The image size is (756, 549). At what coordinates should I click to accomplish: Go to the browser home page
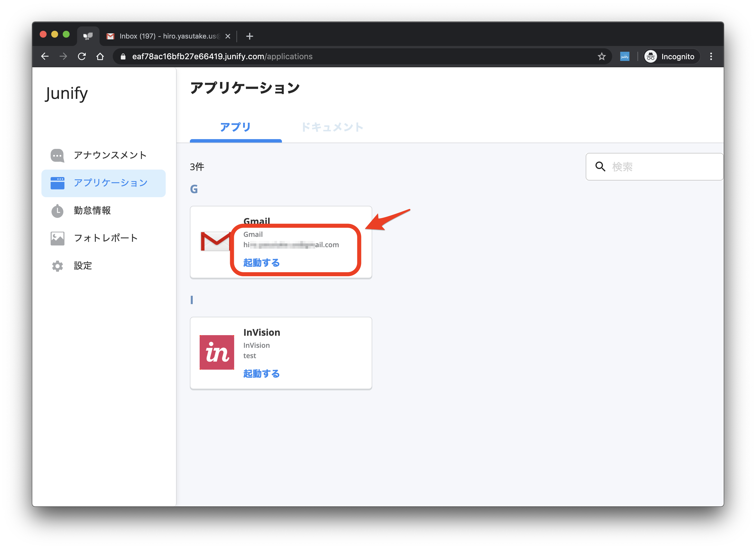tap(100, 56)
